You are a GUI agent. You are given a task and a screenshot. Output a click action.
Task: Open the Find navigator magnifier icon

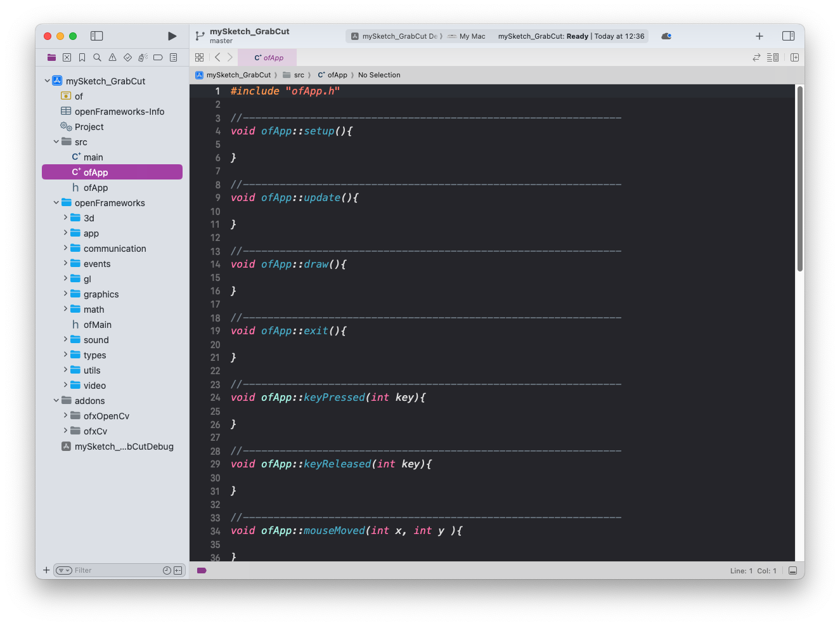pyautogui.click(x=97, y=58)
